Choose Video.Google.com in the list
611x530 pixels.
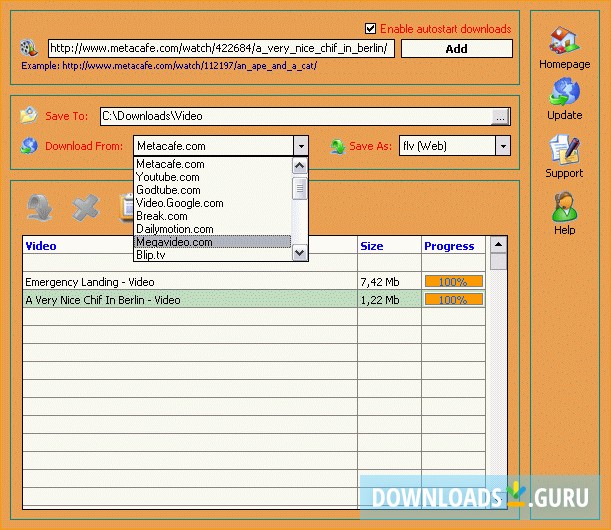[213, 203]
